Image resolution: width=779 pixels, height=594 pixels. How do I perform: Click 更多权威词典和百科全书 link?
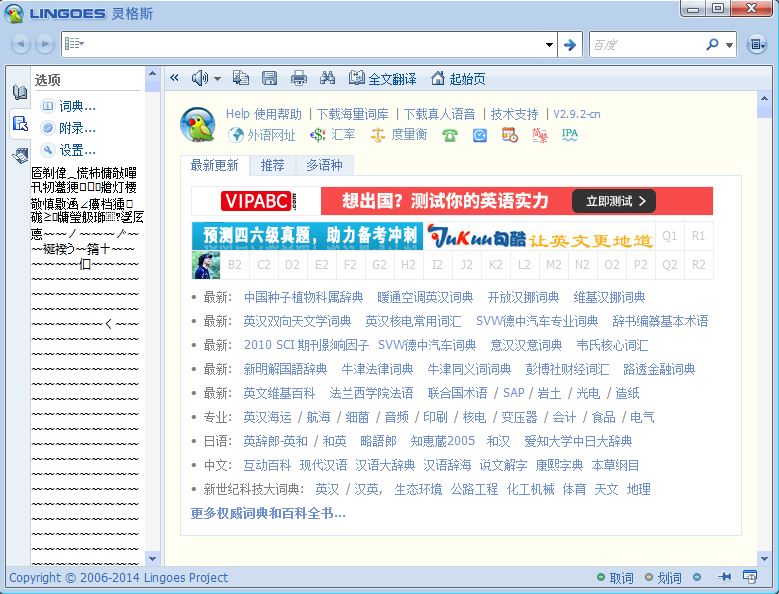pos(268,513)
